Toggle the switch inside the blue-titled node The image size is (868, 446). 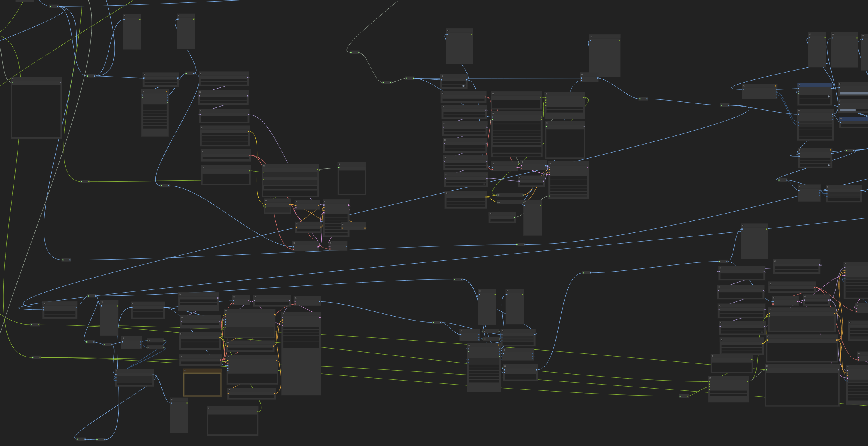(828, 97)
